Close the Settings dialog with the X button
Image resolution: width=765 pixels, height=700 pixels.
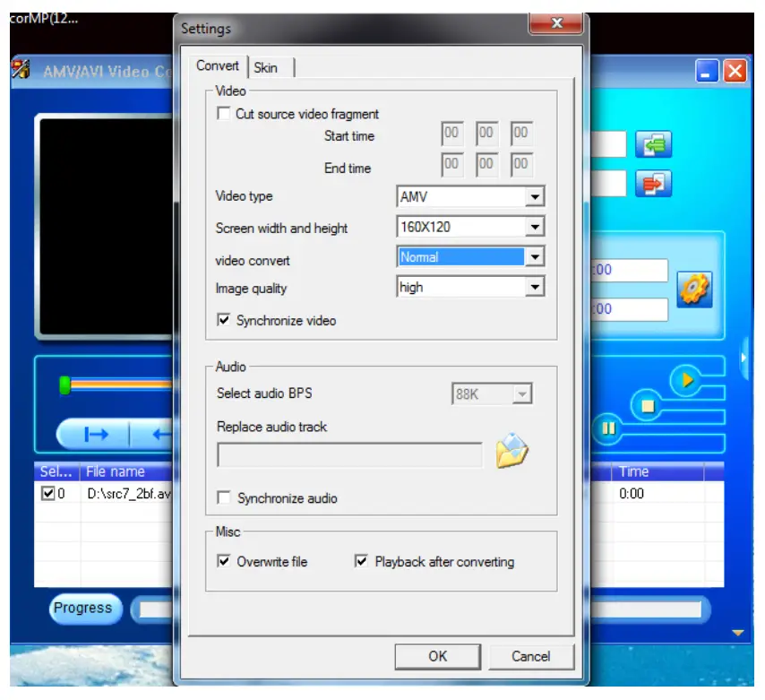(556, 23)
